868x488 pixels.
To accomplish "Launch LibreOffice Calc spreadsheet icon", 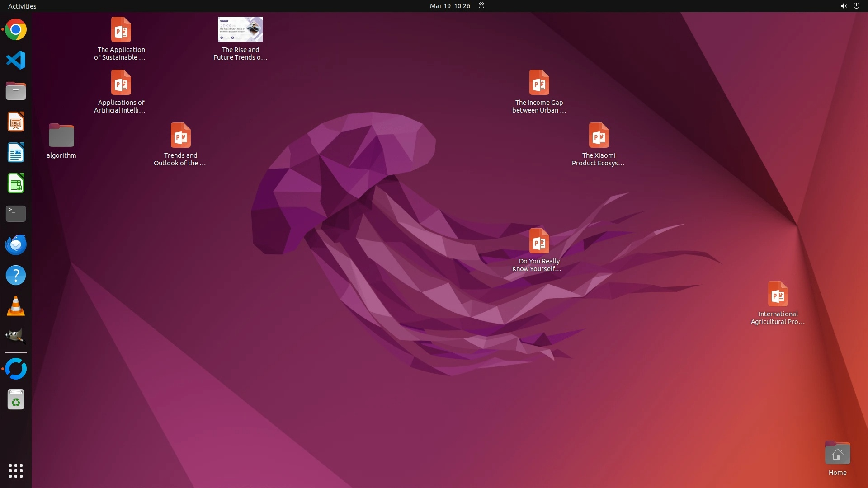I will point(16,183).
